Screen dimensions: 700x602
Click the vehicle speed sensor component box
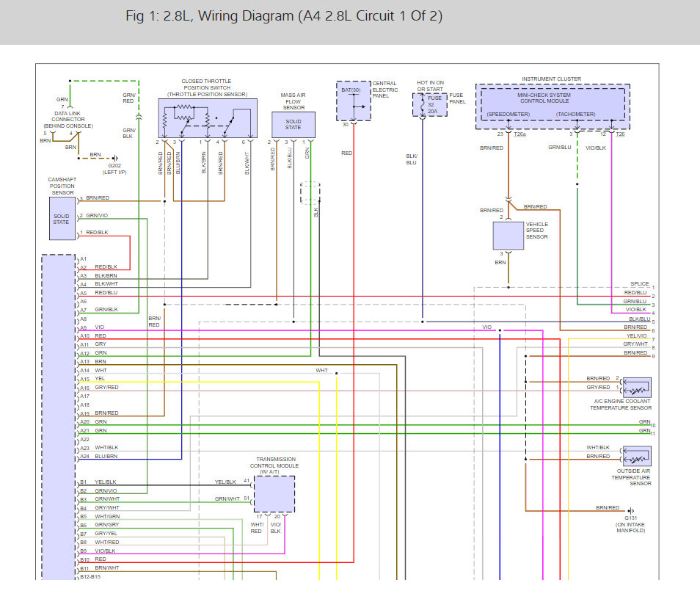point(508,236)
